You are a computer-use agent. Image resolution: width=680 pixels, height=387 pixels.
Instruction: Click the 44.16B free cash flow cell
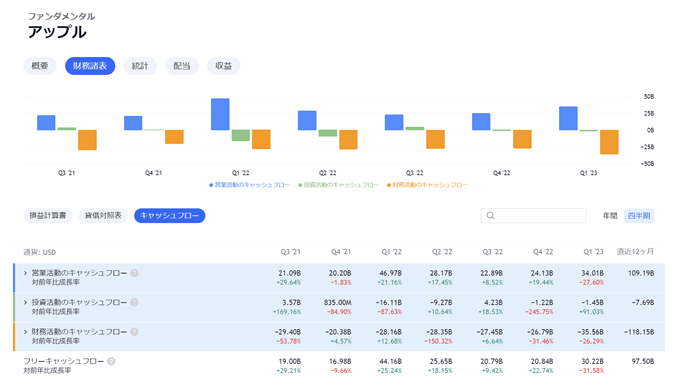pyautogui.click(x=391, y=361)
